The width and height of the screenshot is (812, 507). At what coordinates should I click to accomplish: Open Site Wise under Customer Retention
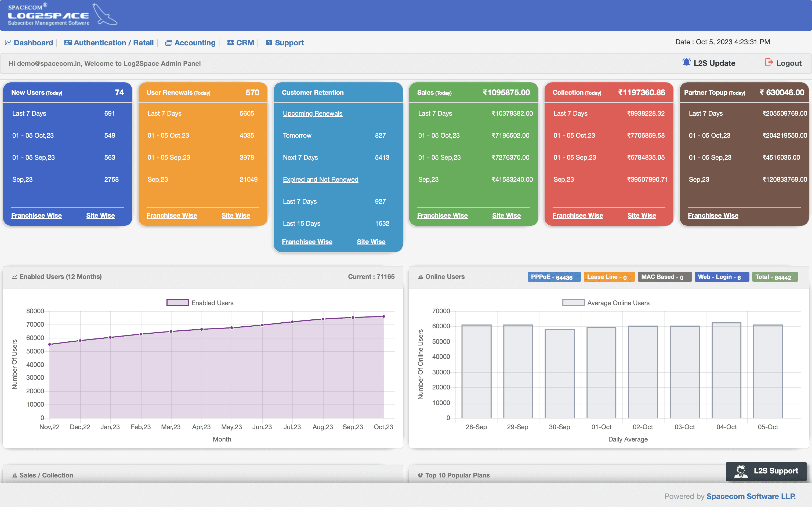coord(371,242)
